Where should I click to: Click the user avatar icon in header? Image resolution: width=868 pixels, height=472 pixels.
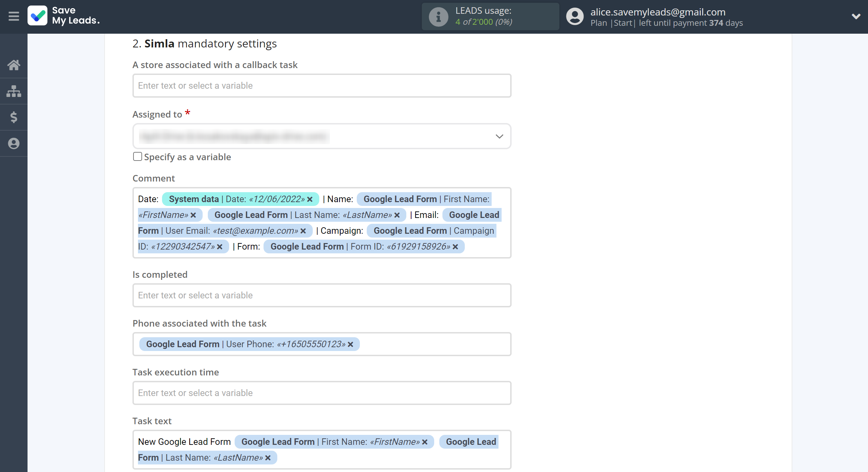tap(575, 17)
